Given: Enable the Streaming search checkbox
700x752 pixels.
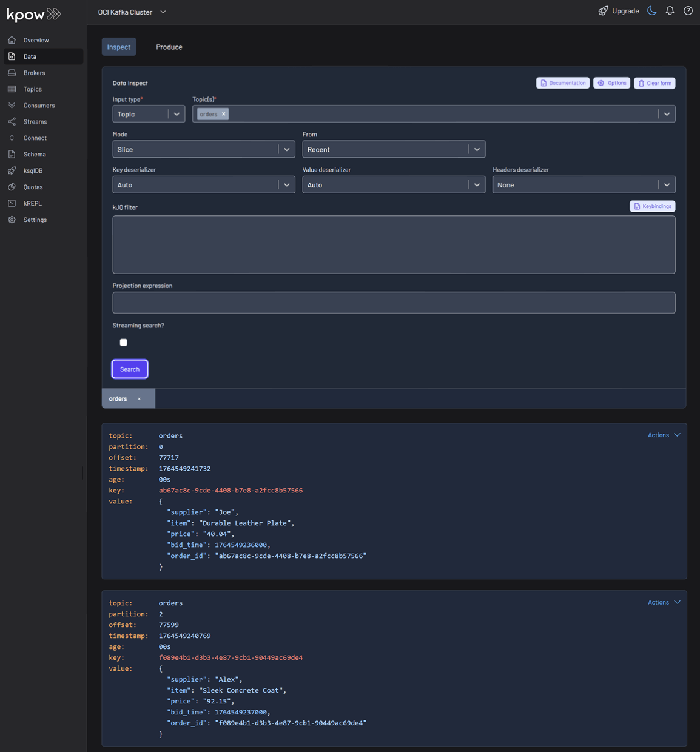Looking at the screenshot, I should [x=124, y=343].
